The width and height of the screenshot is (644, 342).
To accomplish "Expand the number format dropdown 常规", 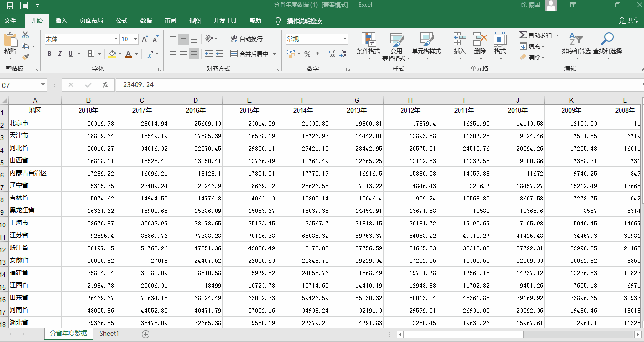I will coord(345,39).
